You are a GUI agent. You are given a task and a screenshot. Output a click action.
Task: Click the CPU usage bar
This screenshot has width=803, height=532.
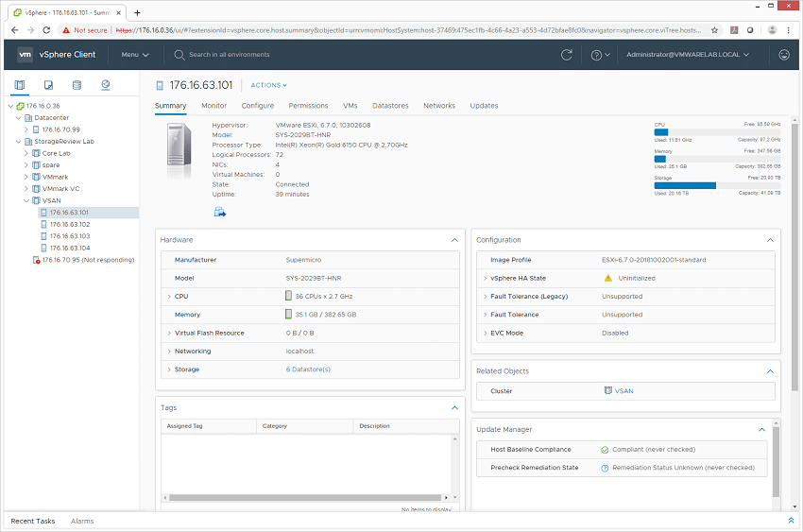pyautogui.click(x=717, y=132)
